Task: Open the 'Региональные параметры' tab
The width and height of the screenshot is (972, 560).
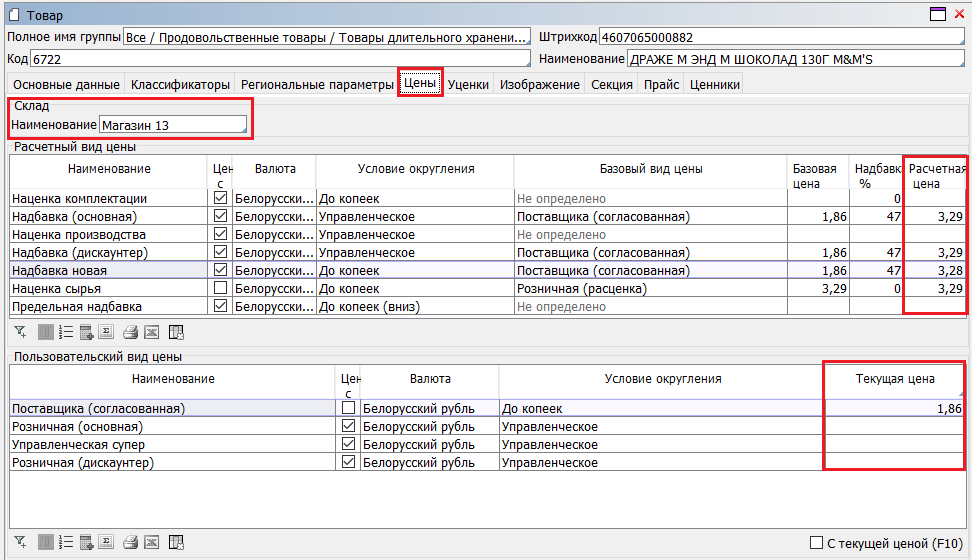Action: (x=317, y=85)
